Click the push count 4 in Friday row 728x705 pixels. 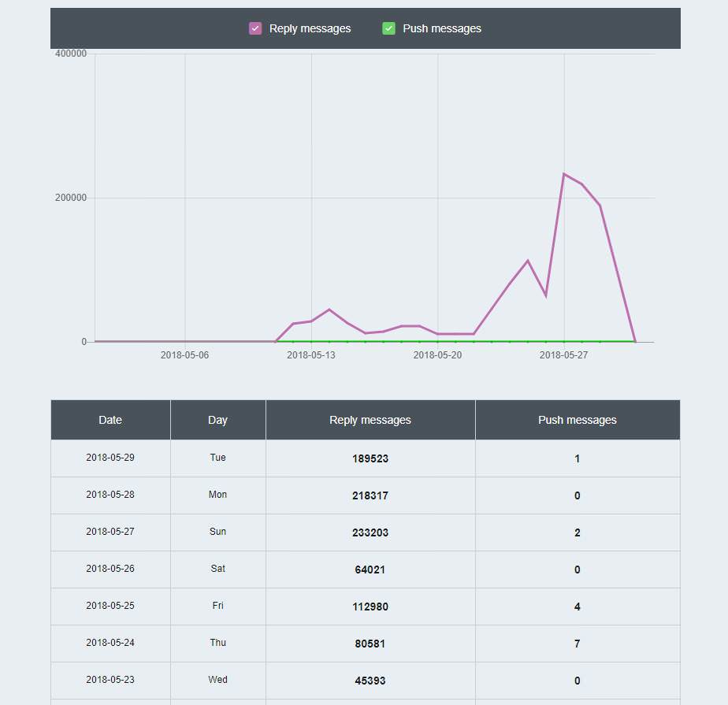(x=577, y=607)
